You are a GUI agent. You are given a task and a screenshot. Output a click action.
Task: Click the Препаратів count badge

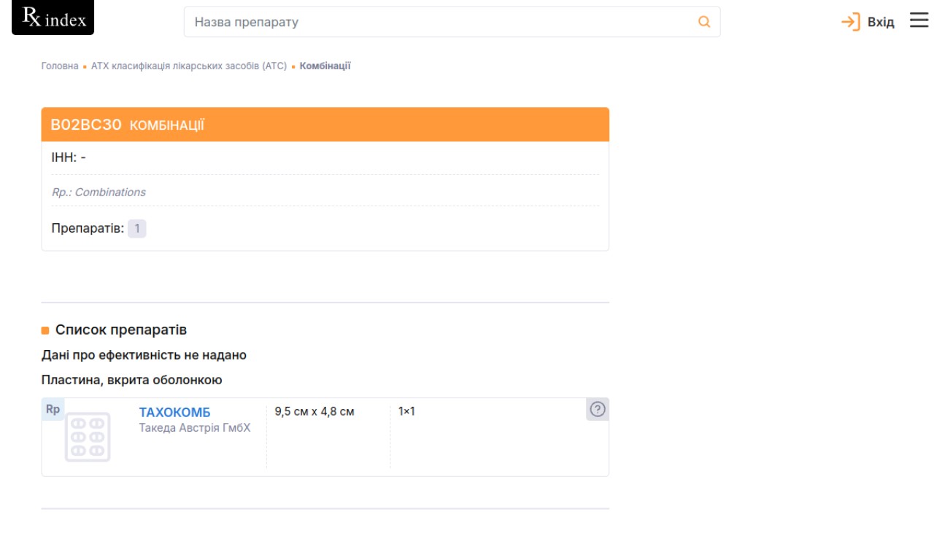point(136,229)
